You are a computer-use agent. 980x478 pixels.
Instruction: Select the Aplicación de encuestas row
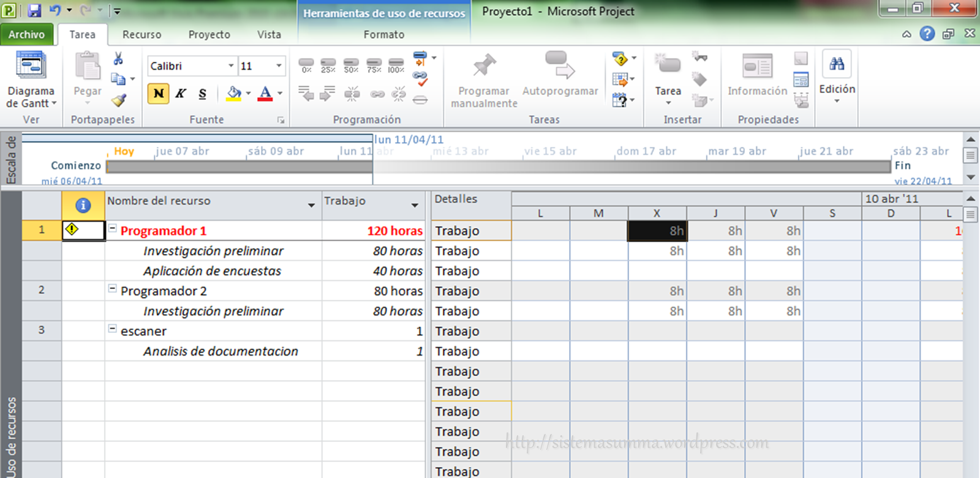[x=212, y=271]
